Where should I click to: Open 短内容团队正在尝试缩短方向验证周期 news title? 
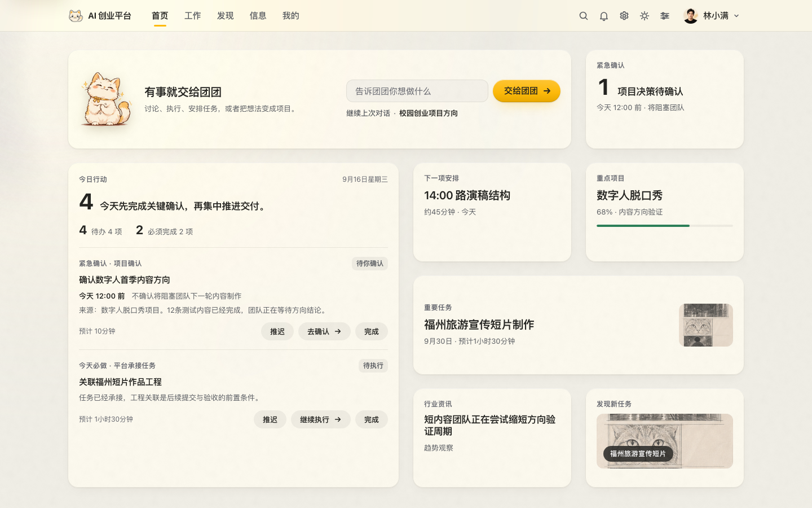coord(490,426)
